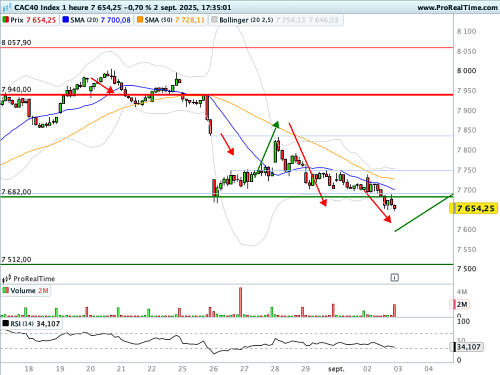Image resolution: width=500 pixels, height=375 pixels.
Task: Click the 2M tag on the volume axis
Action: [x=461, y=304]
